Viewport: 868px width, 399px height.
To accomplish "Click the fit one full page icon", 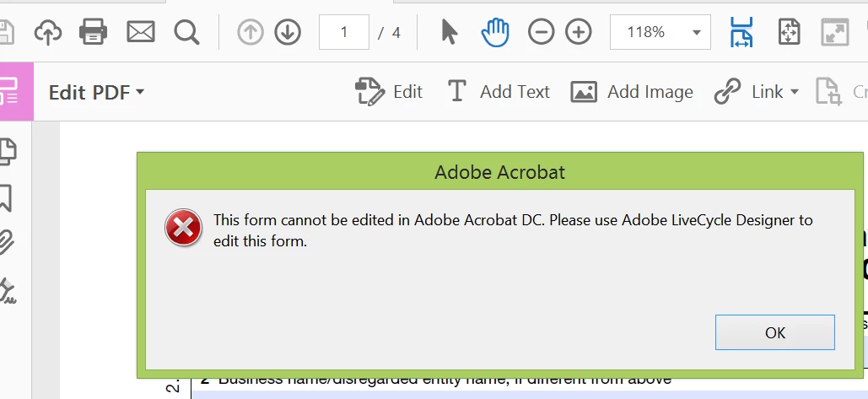I will (x=790, y=32).
